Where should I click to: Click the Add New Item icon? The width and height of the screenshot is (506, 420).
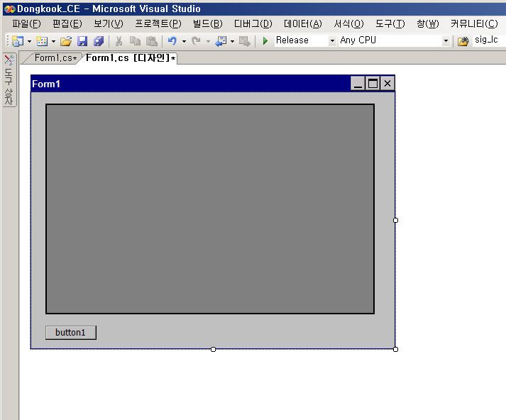coord(42,41)
